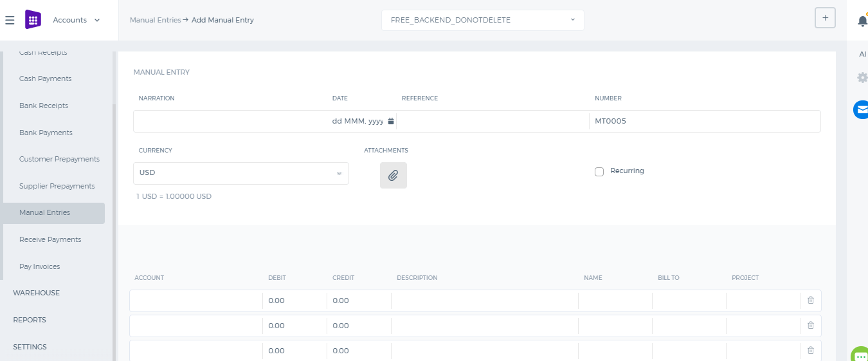
Task: Delete the first entry row via trash icon
Action: tap(810, 301)
